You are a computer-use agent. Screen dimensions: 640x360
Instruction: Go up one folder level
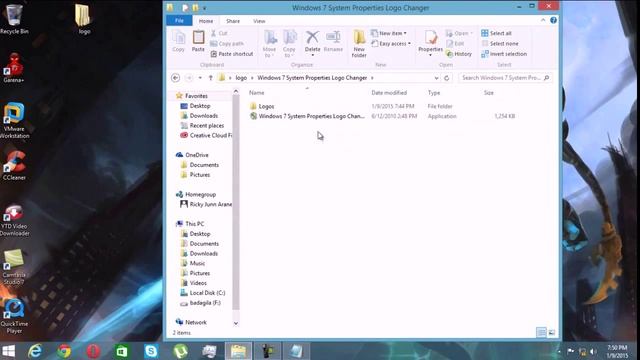211,78
